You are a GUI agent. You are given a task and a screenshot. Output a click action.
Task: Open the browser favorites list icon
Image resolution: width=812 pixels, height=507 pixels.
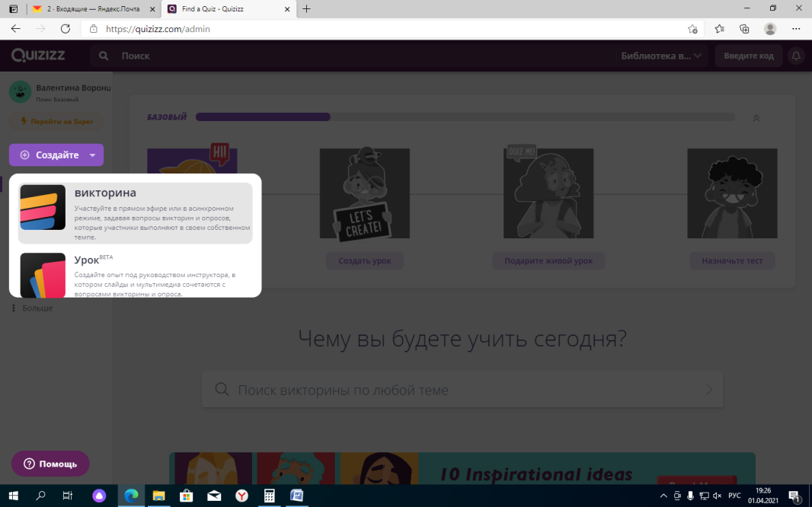719,29
